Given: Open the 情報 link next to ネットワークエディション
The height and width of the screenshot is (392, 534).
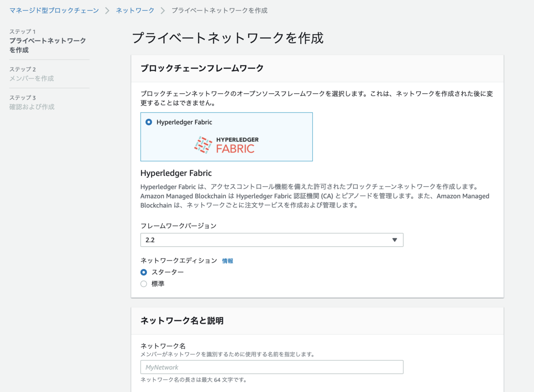Looking at the screenshot, I should [227, 261].
